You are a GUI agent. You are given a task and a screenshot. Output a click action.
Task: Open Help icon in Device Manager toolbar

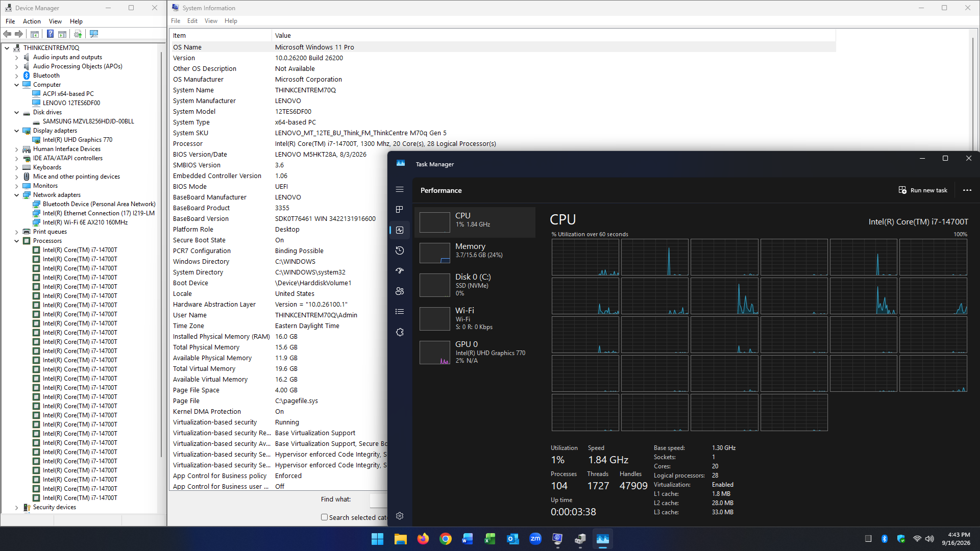point(50,34)
